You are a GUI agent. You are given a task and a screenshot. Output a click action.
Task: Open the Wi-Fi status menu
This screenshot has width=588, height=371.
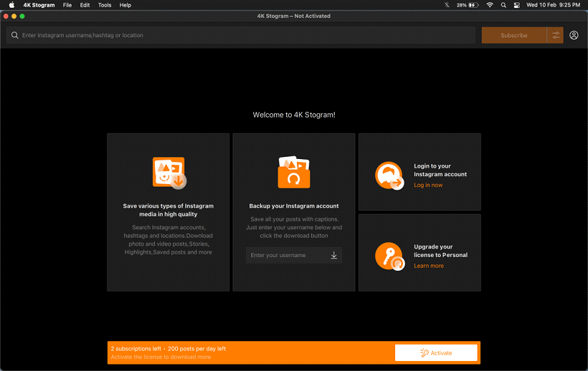[490, 5]
